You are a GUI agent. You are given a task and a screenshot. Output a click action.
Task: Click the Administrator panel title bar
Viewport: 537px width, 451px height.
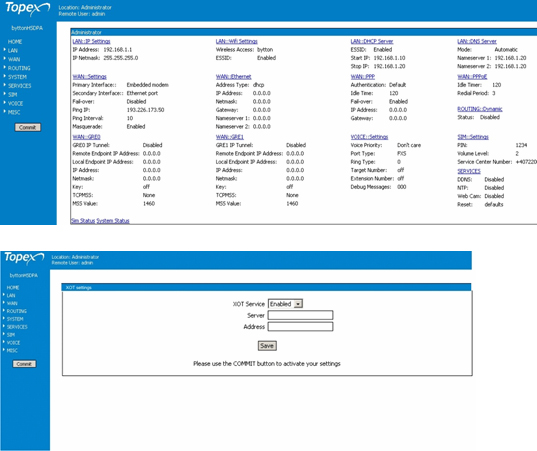point(303,32)
